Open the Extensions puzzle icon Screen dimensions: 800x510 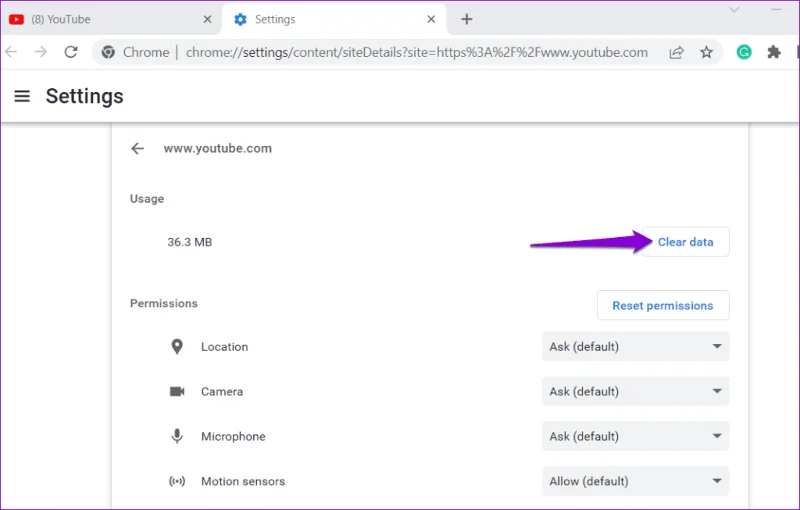click(774, 52)
